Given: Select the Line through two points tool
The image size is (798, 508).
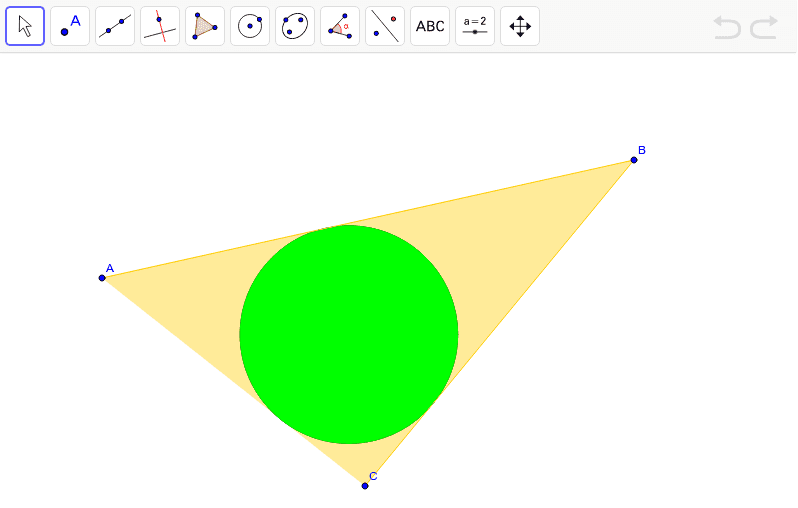Looking at the screenshot, I should coord(115,26).
